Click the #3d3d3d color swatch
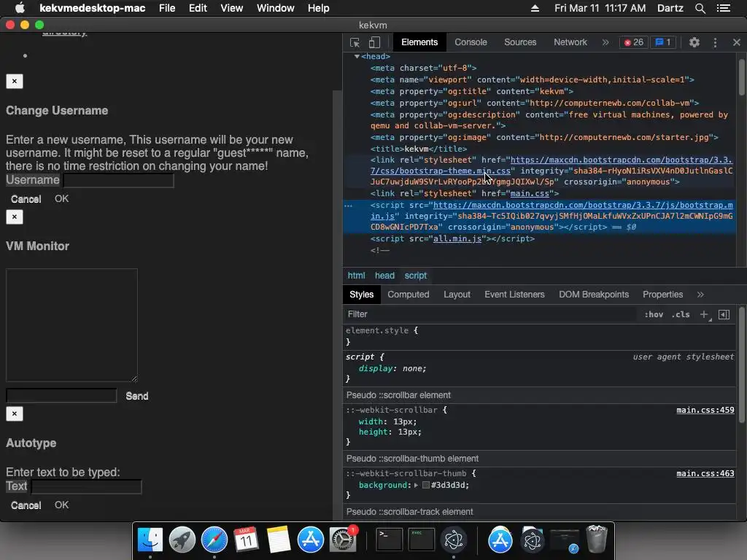Image resolution: width=747 pixels, height=560 pixels. pos(426,485)
